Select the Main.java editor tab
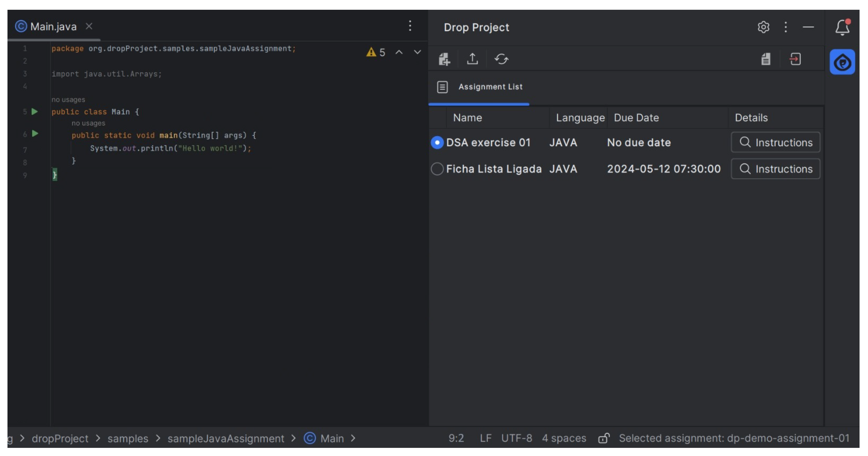Image resolution: width=868 pixels, height=456 pixels. 54,26
